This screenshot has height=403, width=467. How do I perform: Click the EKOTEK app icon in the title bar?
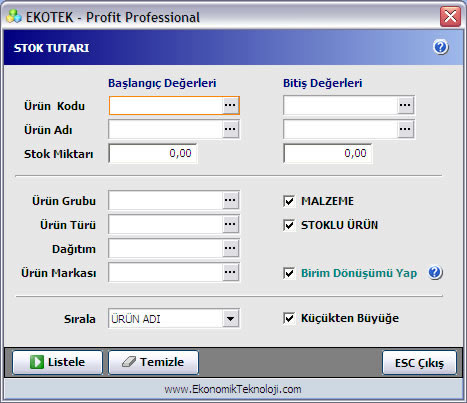tap(14, 17)
